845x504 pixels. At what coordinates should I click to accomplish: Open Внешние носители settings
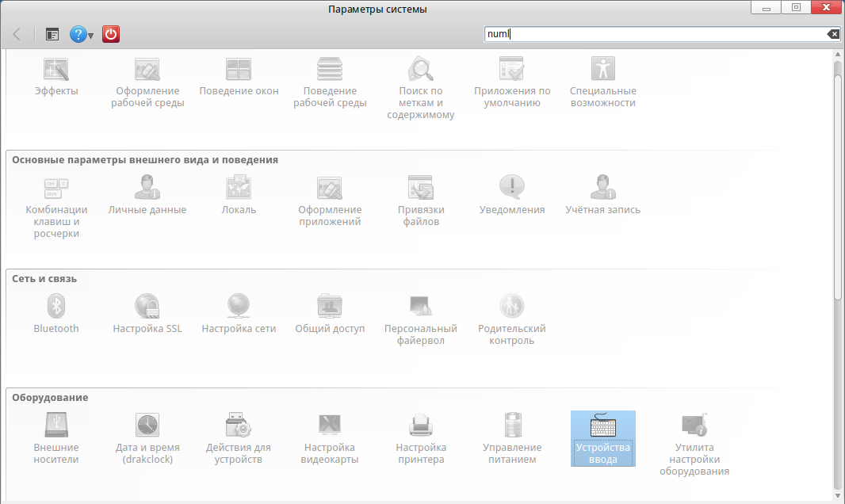click(56, 439)
